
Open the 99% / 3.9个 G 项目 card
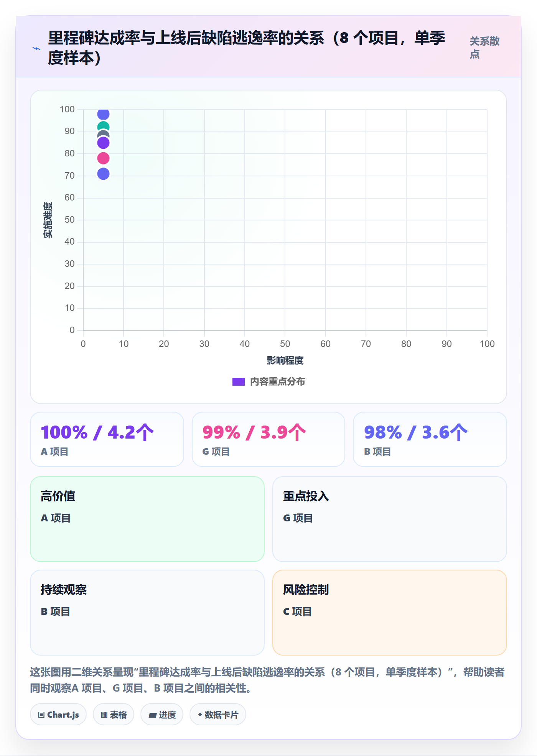pyautogui.click(x=268, y=439)
